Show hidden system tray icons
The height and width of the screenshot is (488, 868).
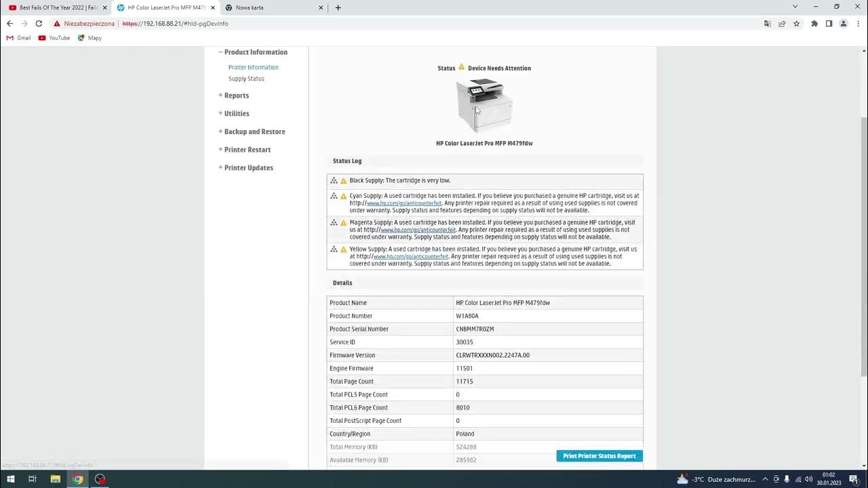(x=766, y=479)
